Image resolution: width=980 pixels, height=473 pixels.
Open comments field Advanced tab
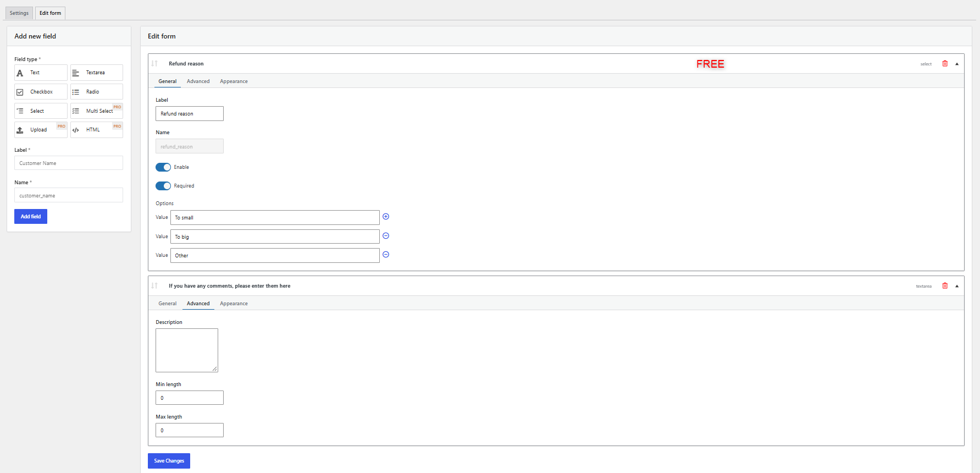click(x=198, y=304)
